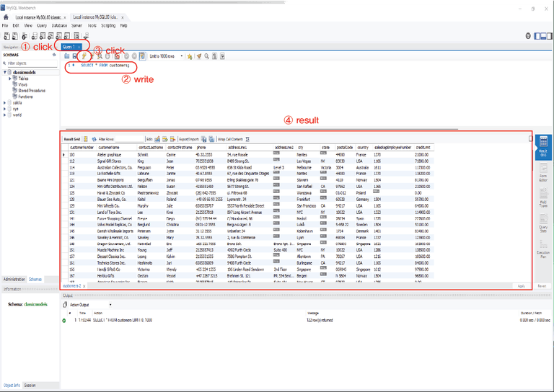This screenshot has height=392, width=554.
Task: Collapse classicmodels schema node
Action: (x=5, y=72)
